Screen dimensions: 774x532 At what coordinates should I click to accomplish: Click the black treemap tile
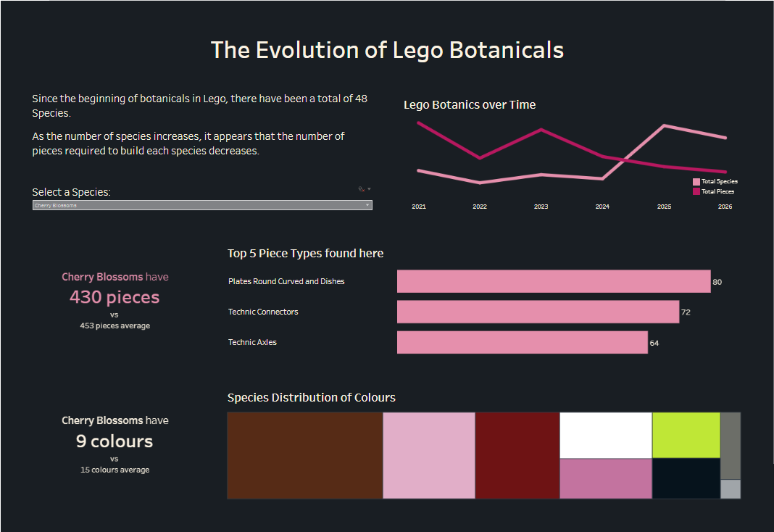tap(686, 478)
